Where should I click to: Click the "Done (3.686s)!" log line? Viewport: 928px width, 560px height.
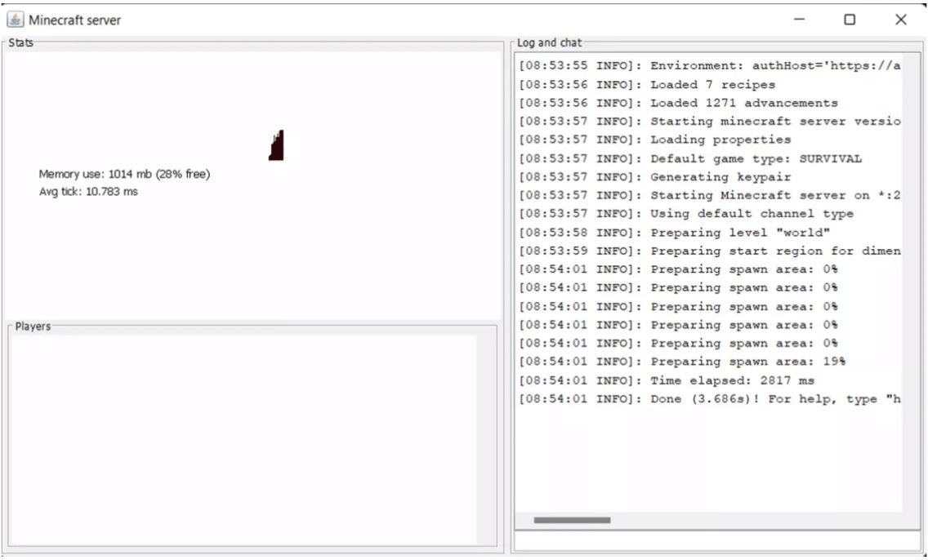click(710, 398)
